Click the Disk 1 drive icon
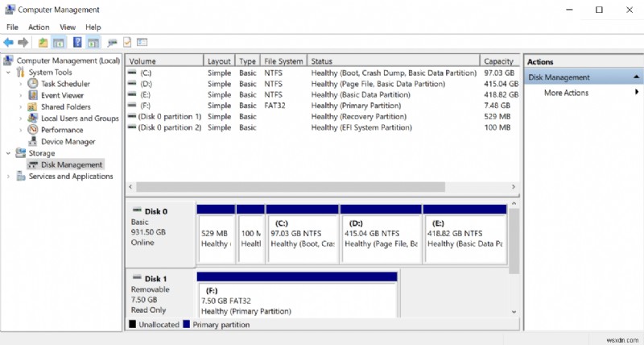 pyautogui.click(x=137, y=277)
